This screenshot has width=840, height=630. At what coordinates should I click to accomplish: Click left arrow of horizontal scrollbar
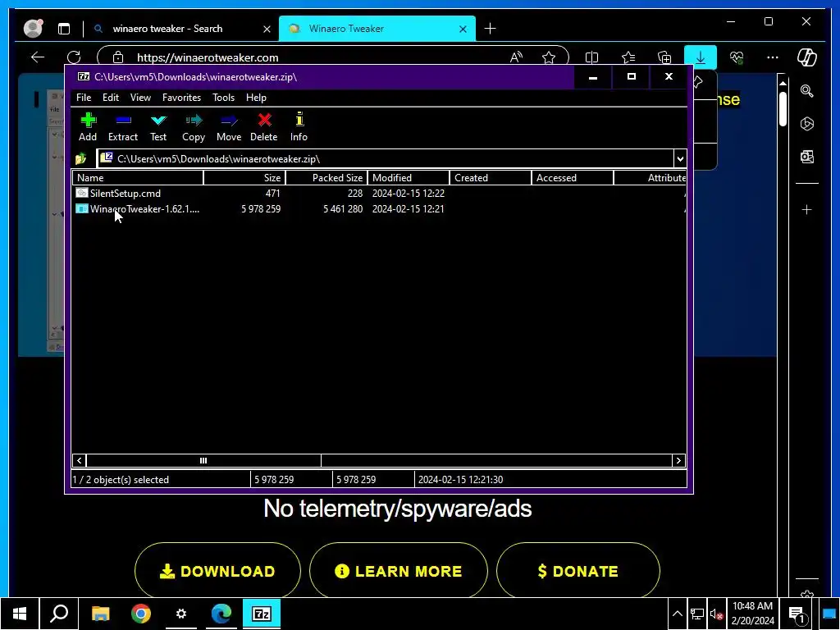pyautogui.click(x=80, y=461)
